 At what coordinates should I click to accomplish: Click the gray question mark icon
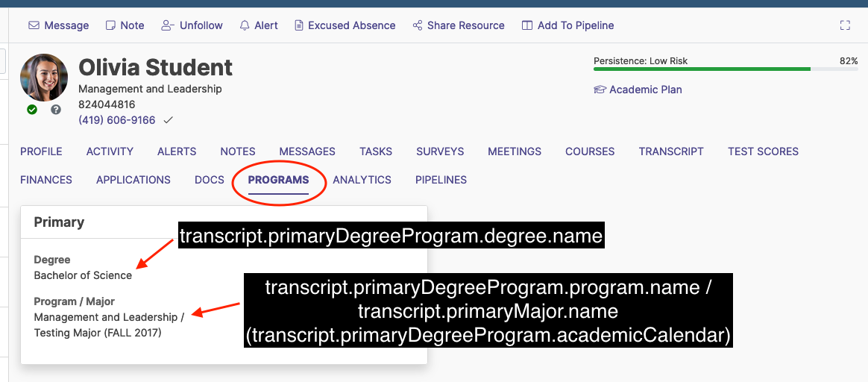coord(56,110)
